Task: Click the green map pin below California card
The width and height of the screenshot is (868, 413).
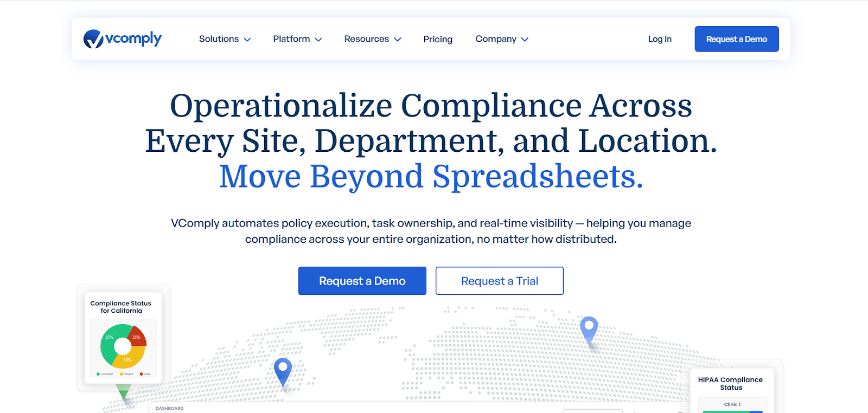Action: (x=124, y=391)
